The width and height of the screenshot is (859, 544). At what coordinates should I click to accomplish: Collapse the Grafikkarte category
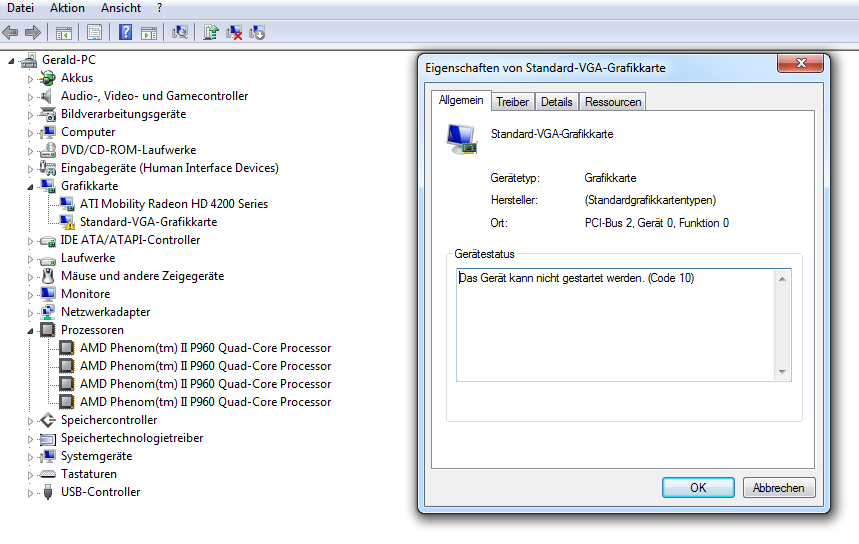tap(31, 187)
